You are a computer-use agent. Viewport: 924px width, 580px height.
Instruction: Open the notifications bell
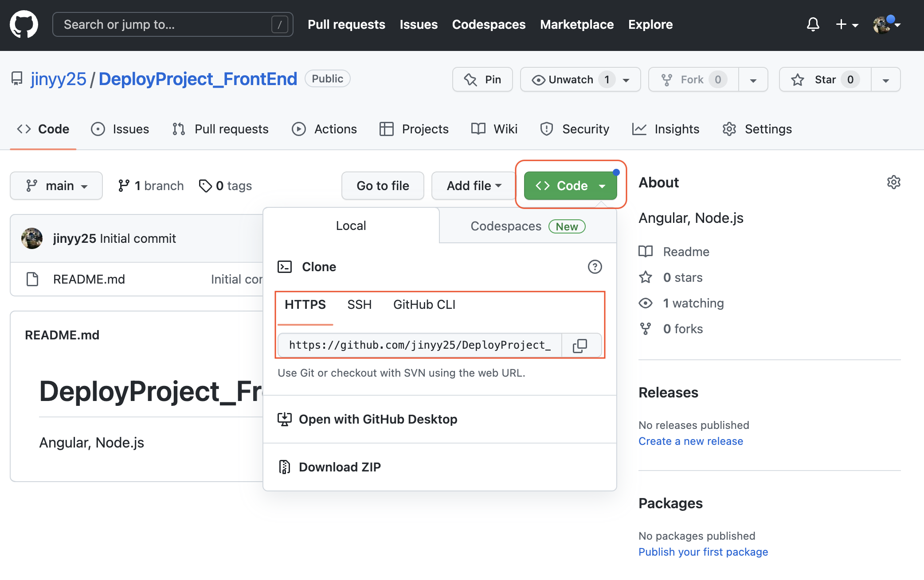point(813,24)
